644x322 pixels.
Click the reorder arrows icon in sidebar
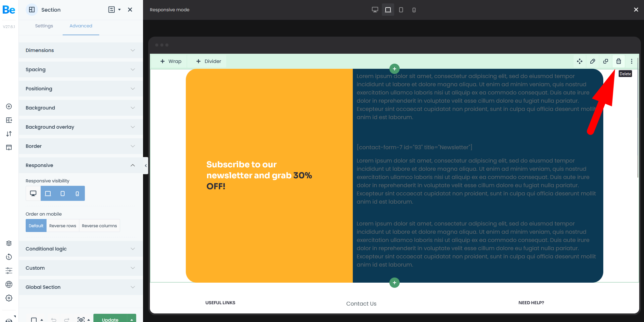9,134
